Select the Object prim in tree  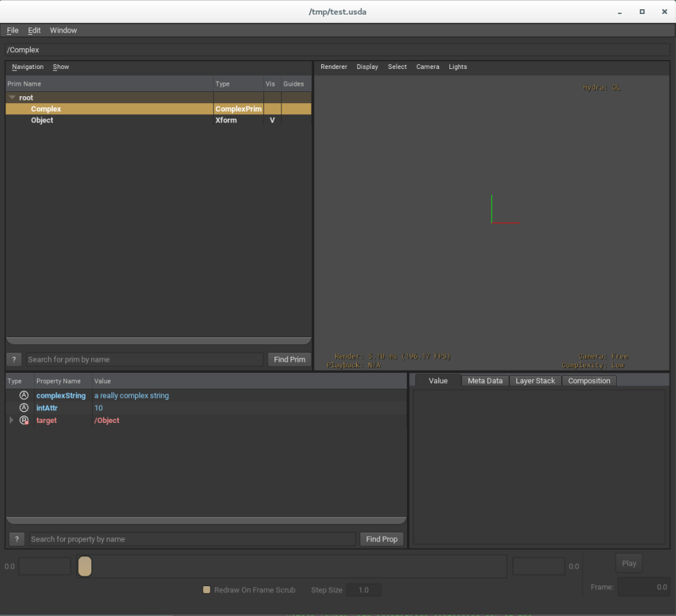43,121
